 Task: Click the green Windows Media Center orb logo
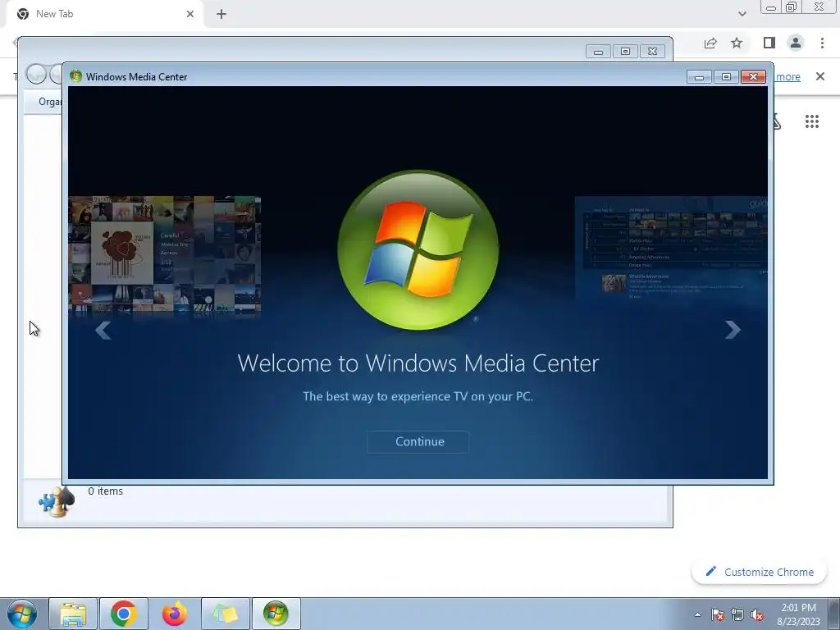[418, 250]
